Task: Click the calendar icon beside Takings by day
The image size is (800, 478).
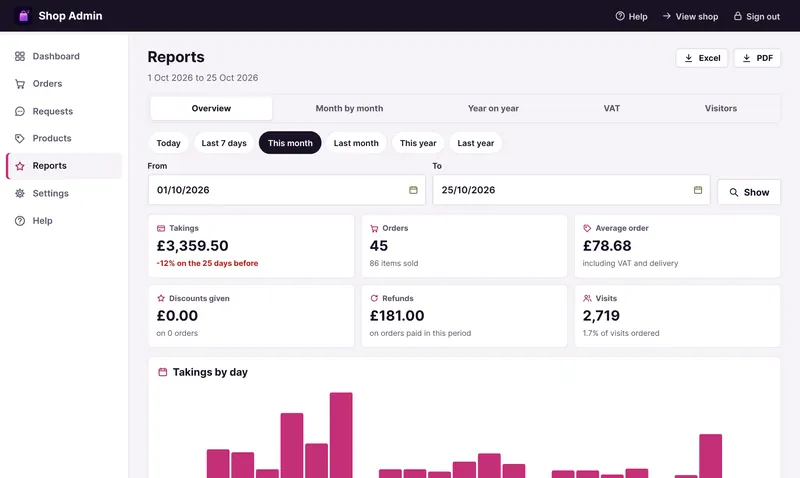Action: [x=162, y=372]
